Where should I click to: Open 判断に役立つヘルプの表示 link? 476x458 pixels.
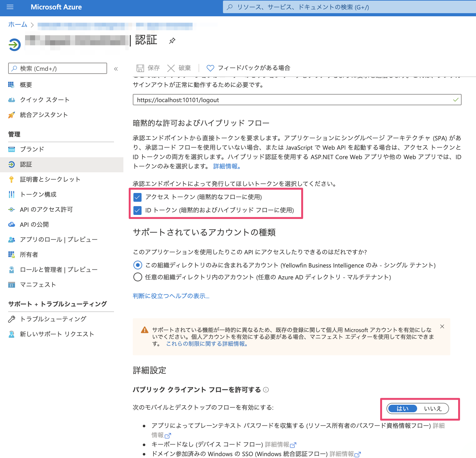tap(171, 296)
